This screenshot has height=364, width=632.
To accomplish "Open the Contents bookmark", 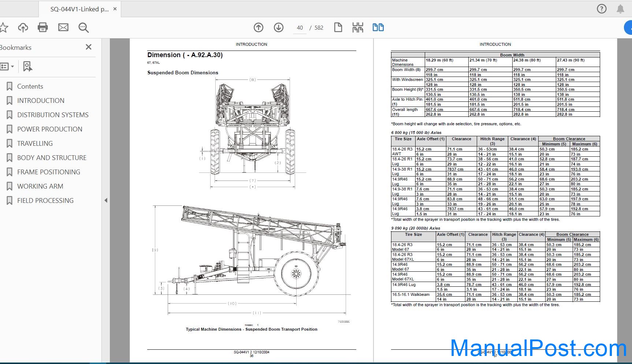I will pos(30,86).
